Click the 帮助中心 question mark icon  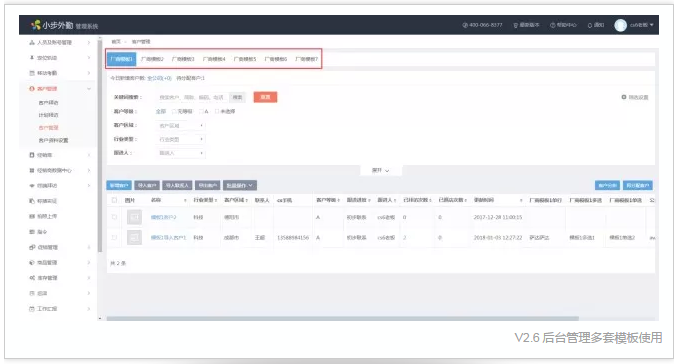coord(552,25)
